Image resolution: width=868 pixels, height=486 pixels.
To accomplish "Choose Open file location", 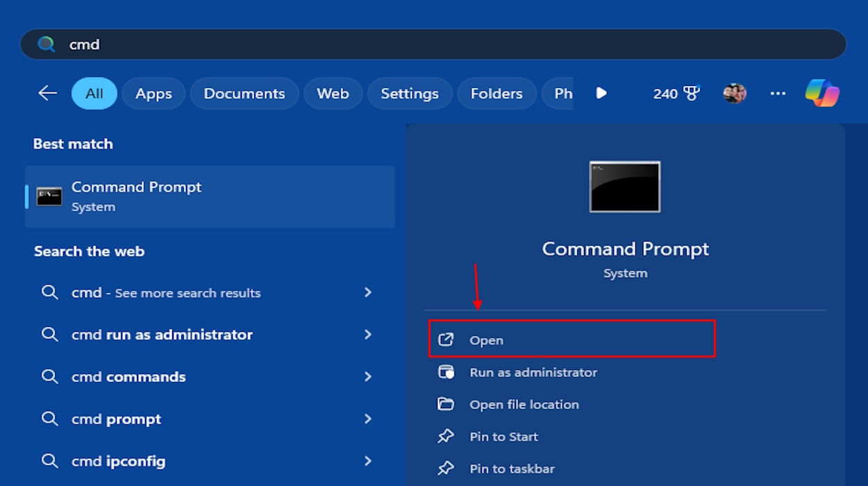I will click(524, 404).
